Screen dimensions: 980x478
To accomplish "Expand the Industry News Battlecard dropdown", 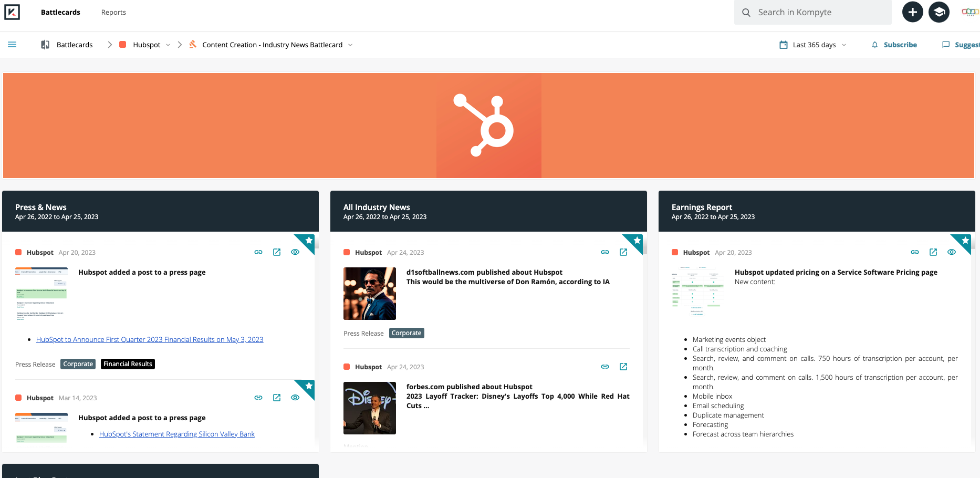I will (x=350, y=45).
